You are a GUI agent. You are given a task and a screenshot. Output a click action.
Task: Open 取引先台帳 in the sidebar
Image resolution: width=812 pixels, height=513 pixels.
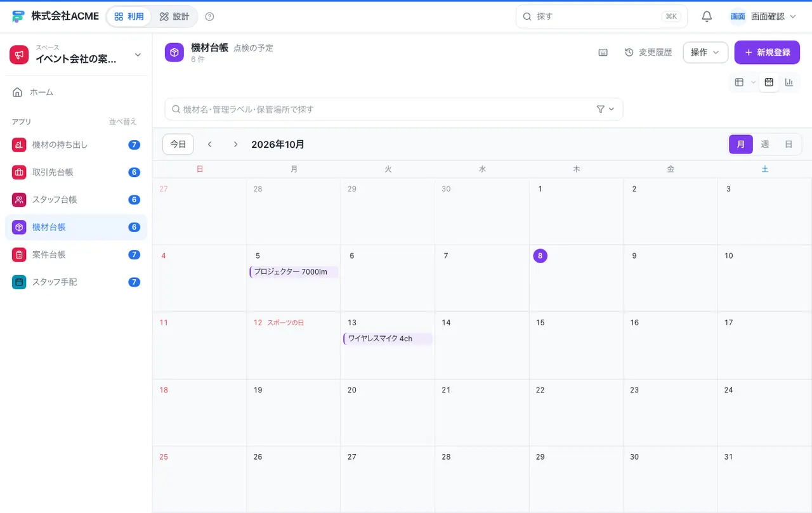tap(76, 172)
